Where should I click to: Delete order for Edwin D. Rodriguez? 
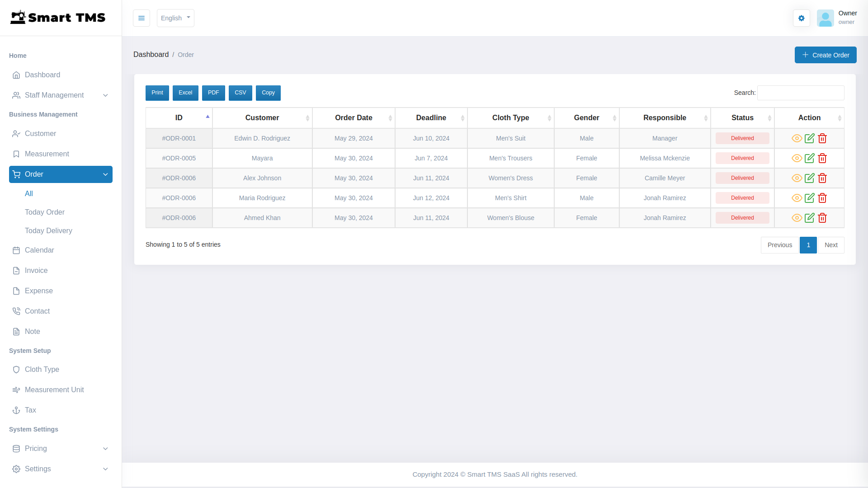(x=822, y=138)
